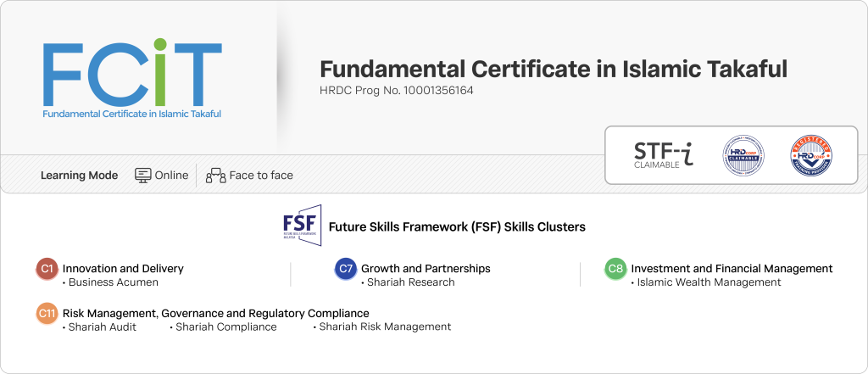Click Future Skills Framework Skills Clusters heading
The height and width of the screenshot is (374, 868).
[x=457, y=227]
